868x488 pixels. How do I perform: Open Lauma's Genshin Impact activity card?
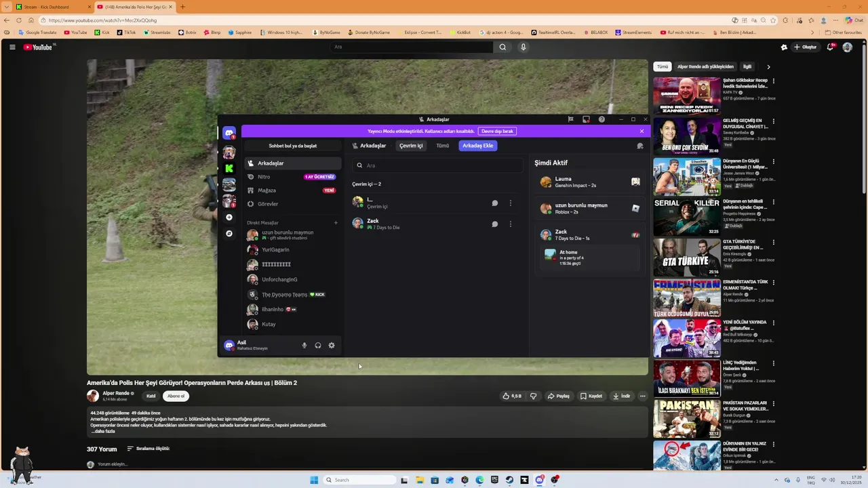tap(590, 182)
